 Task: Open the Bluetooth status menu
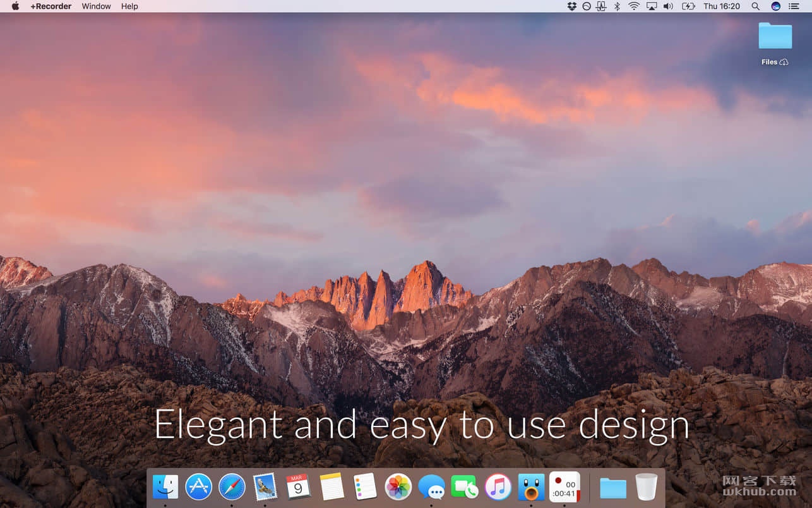coord(618,6)
